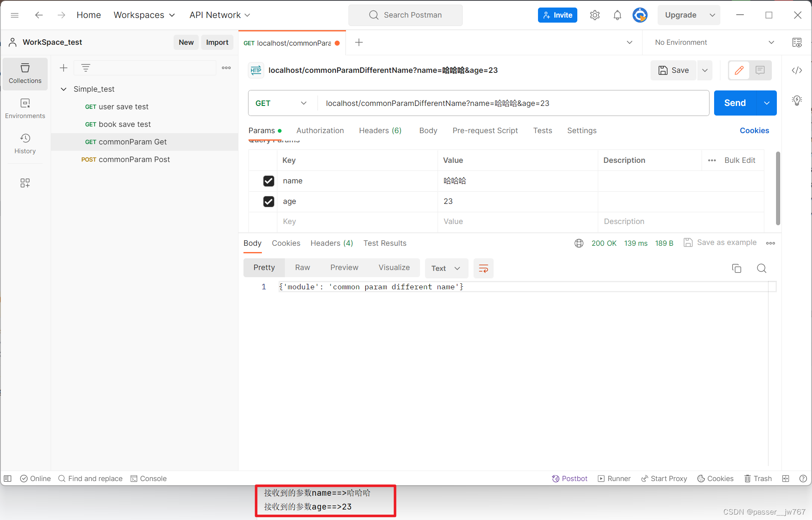
Task: Copy the response body
Action: tap(737, 268)
